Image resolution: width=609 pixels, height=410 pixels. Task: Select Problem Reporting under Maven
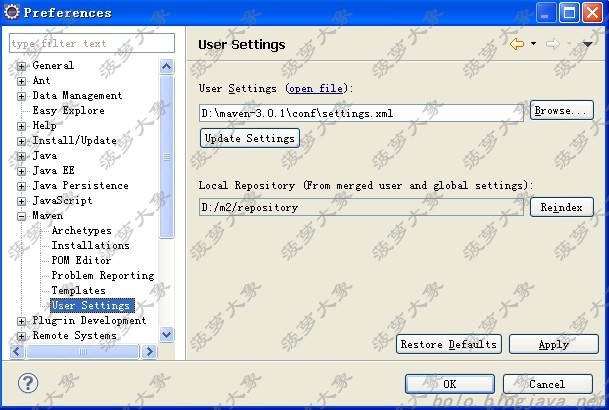(x=103, y=275)
